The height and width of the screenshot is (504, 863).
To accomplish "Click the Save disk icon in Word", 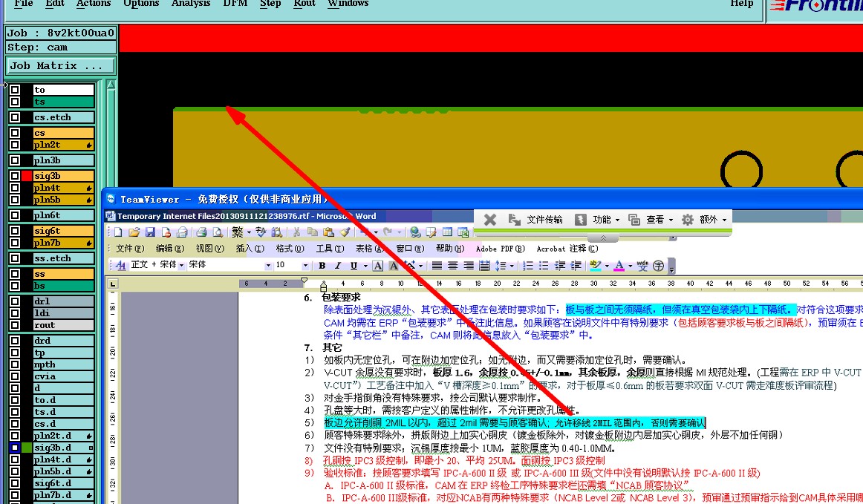I will click(150, 232).
